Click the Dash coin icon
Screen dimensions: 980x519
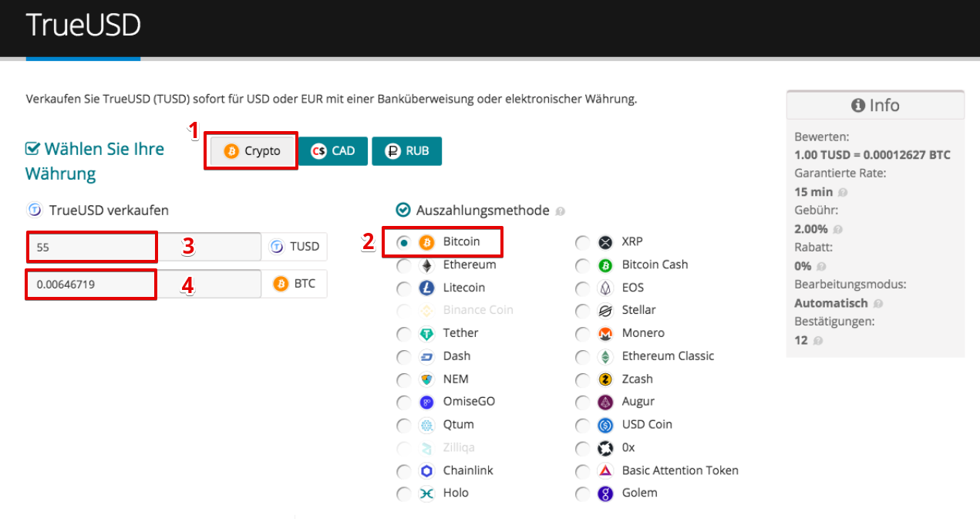(x=426, y=357)
